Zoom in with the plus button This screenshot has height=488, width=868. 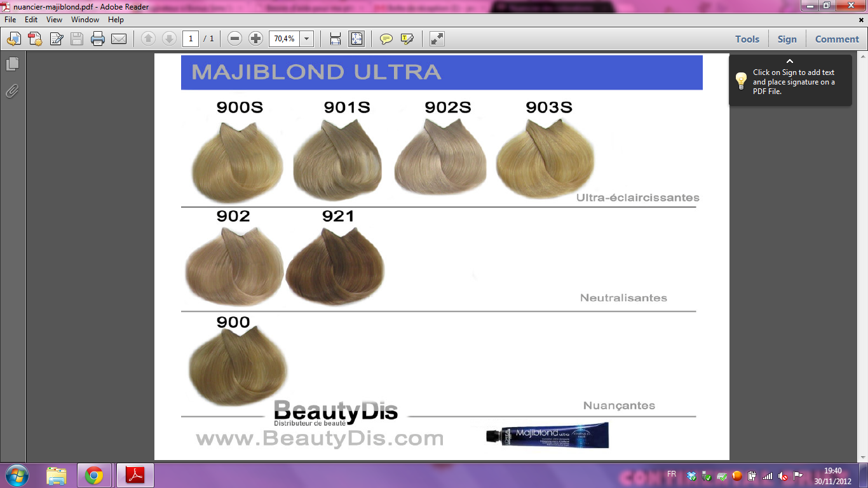tap(255, 39)
